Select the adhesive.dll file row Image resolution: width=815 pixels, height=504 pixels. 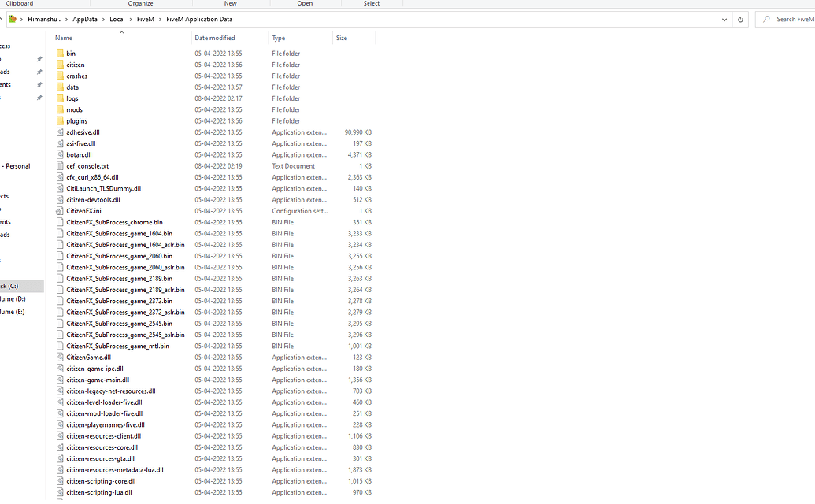pyautogui.click(x=81, y=132)
